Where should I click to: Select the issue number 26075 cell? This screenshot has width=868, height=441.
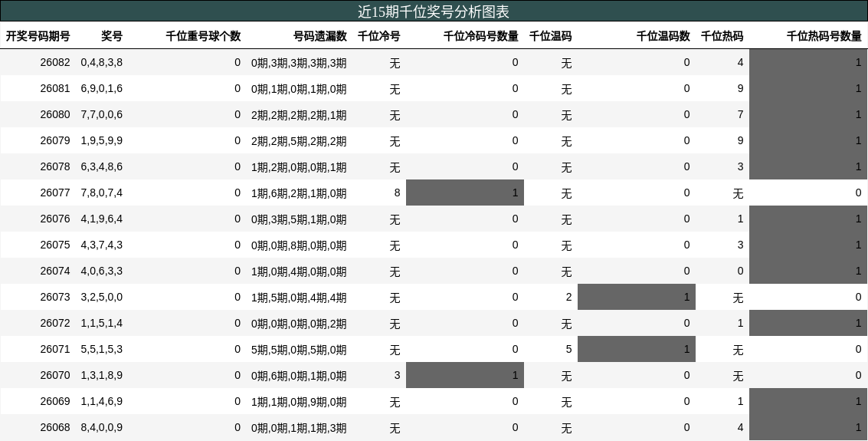coord(55,245)
